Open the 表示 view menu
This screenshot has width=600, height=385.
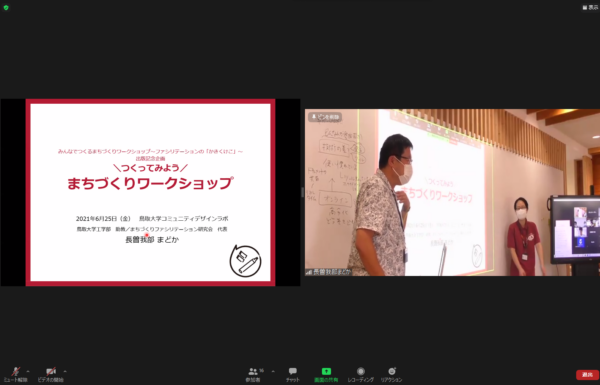(590, 7)
